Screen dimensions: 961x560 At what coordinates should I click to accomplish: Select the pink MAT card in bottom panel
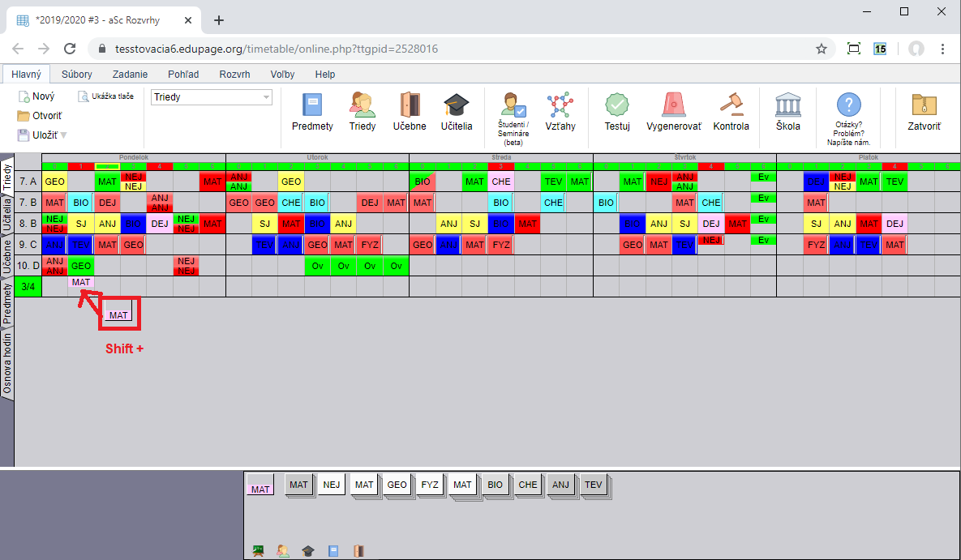[260, 485]
